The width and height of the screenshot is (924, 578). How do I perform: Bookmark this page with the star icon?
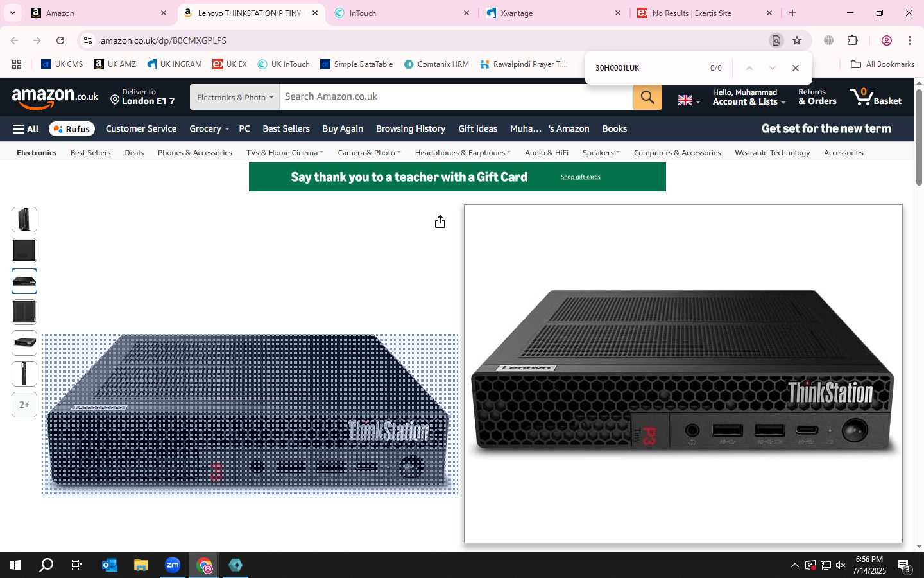coord(797,40)
